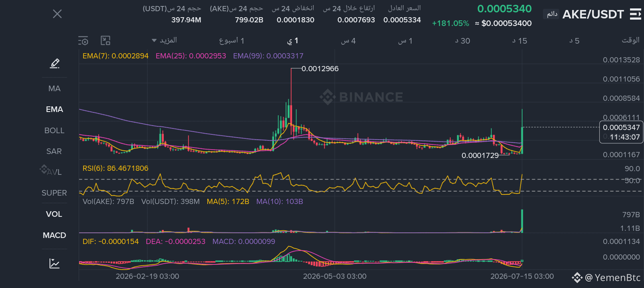Toggle the VOL indicator
This screenshot has height=288, width=644.
(x=54, y=214)
